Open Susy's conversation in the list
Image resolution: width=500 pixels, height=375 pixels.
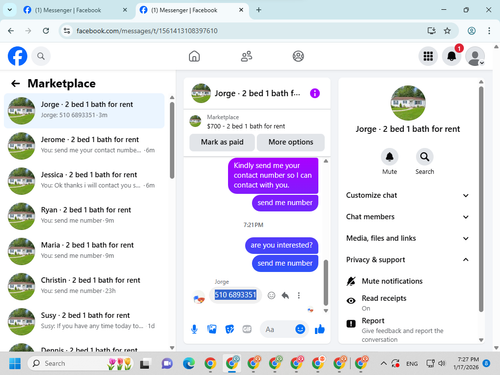84,322
